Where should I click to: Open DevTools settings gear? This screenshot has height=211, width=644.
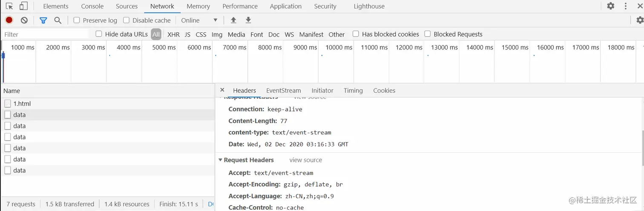pos(610,6)
